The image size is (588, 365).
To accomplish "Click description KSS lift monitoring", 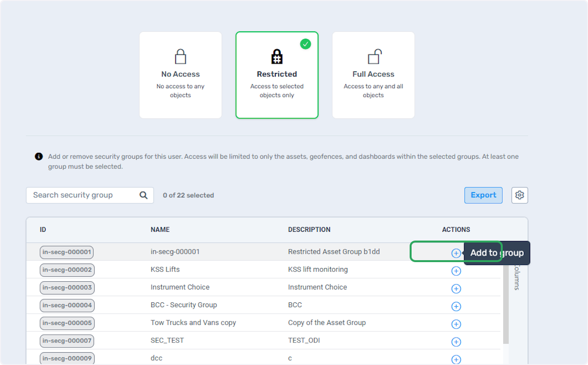I will pyautogui.click(x=318, y=269).
